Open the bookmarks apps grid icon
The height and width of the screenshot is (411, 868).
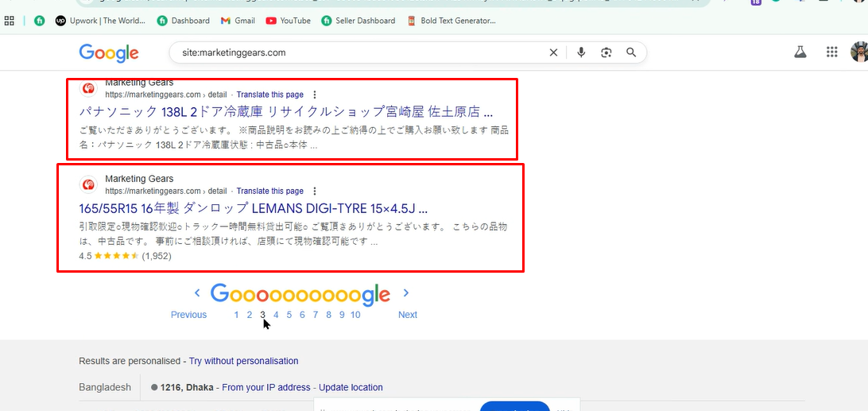click(x=9, y=21)
